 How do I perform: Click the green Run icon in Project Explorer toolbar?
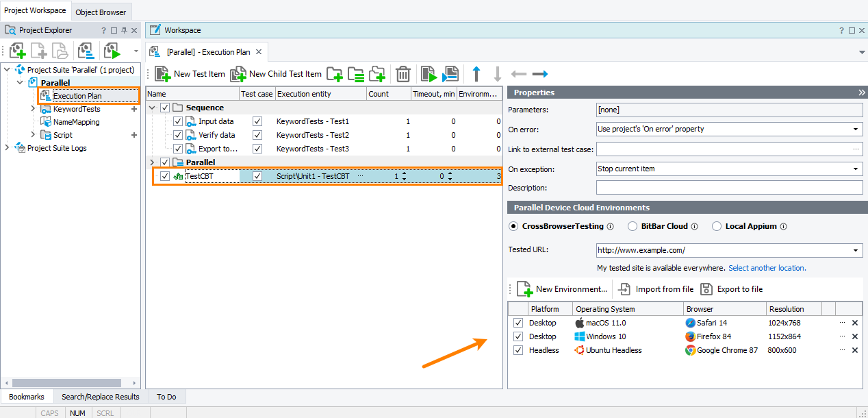(x=112, y=50)
